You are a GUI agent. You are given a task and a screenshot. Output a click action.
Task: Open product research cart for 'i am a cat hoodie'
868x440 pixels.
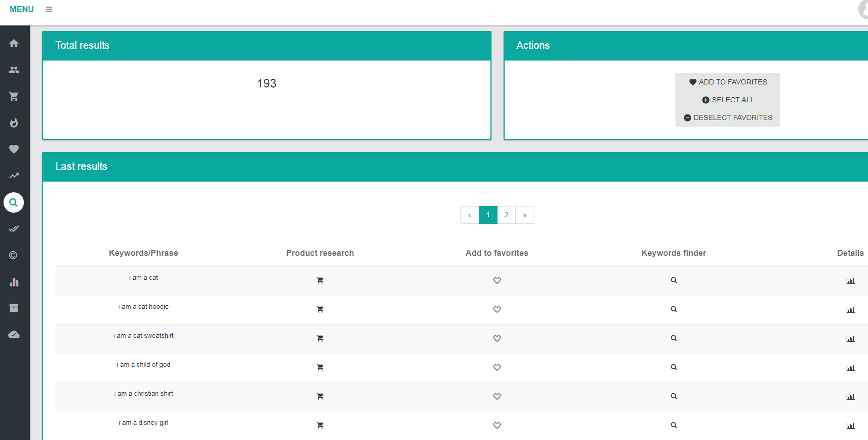320,309
